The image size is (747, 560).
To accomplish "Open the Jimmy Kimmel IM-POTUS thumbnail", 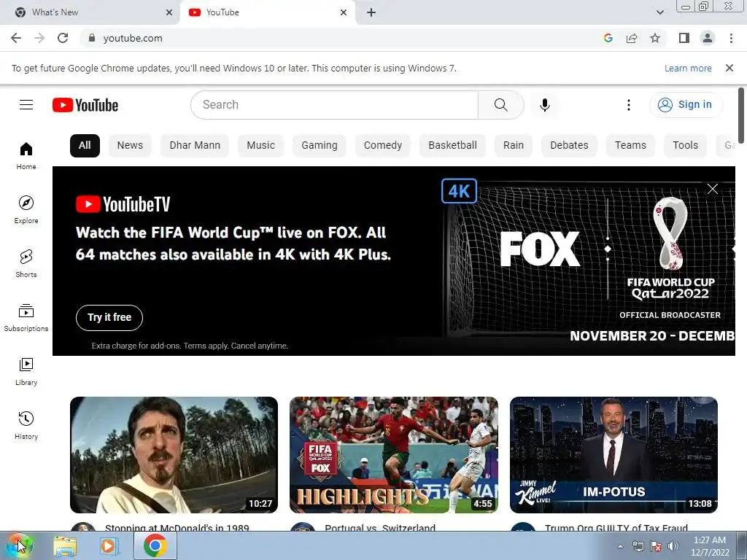I will (614, 455).
